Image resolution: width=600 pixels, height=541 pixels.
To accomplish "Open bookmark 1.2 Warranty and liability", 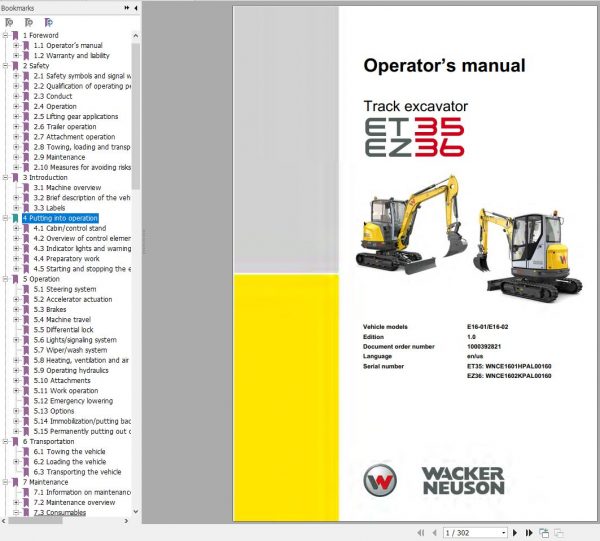I will [x=71, y=55].
